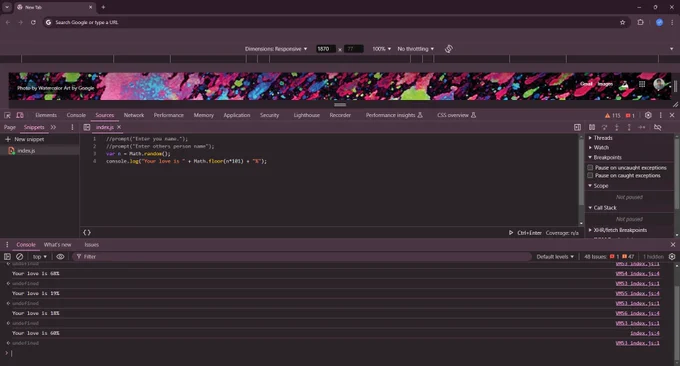Open the Performance panel tab
The width and height of the screenshot is (680, 366).
[169, 115]
